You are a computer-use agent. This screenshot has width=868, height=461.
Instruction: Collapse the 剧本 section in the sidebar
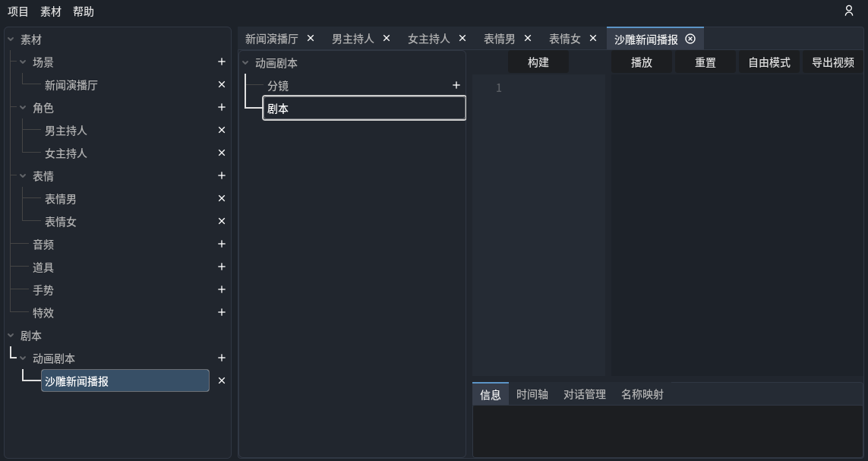[11, 335]
